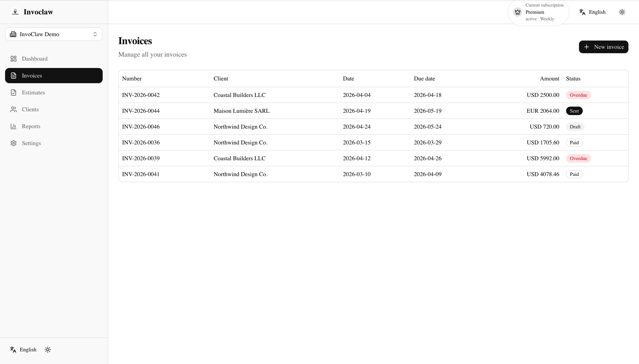Click the building icon in company selector

click(x=13, y=34)
